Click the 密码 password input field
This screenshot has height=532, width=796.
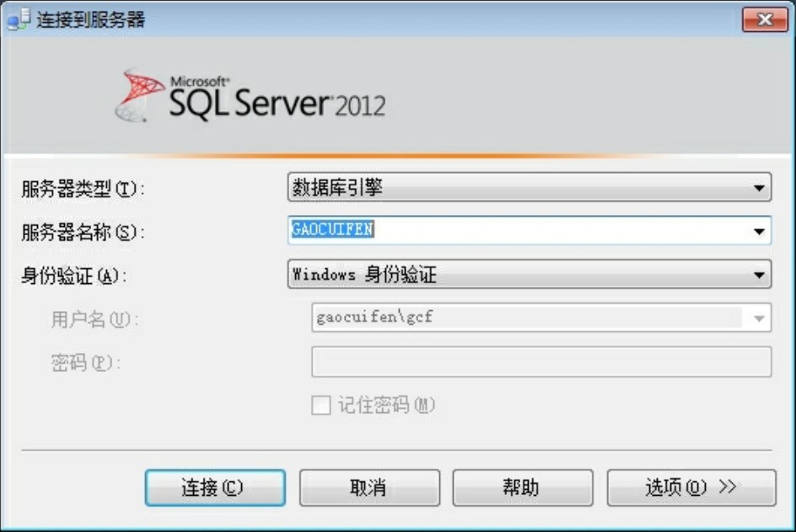point(541,362)
